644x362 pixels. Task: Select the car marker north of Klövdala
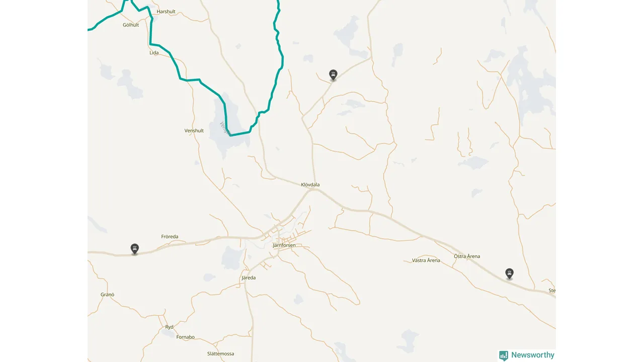[333, 75]
